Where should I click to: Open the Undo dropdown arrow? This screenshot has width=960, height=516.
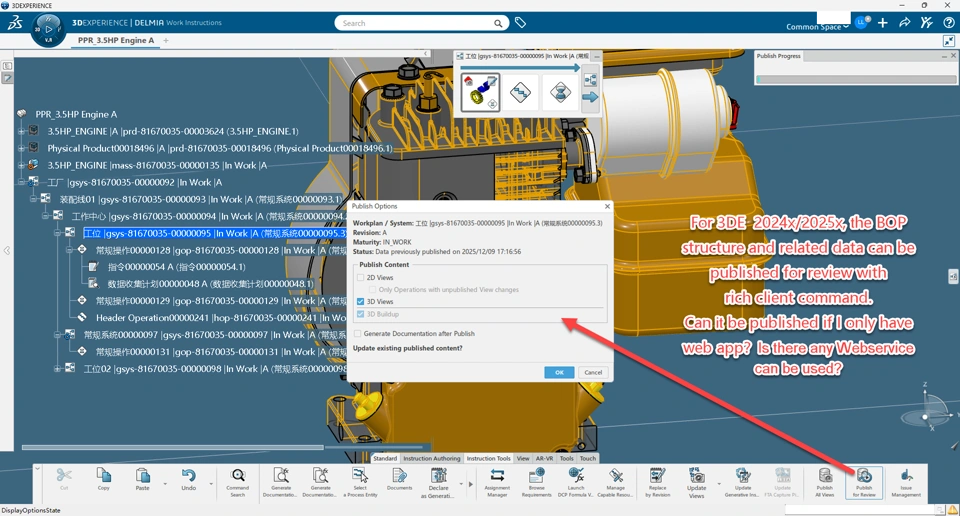(x=211, y=484)
